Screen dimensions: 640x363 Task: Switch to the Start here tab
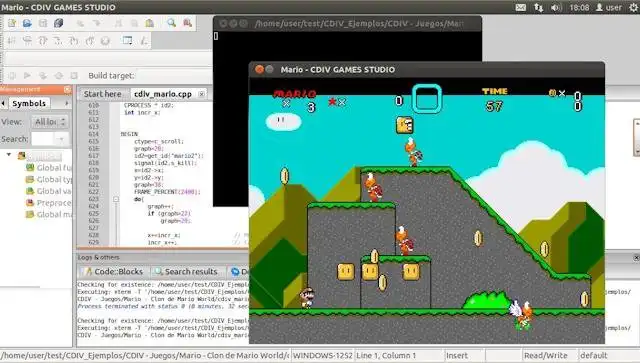tap(102, 94)
